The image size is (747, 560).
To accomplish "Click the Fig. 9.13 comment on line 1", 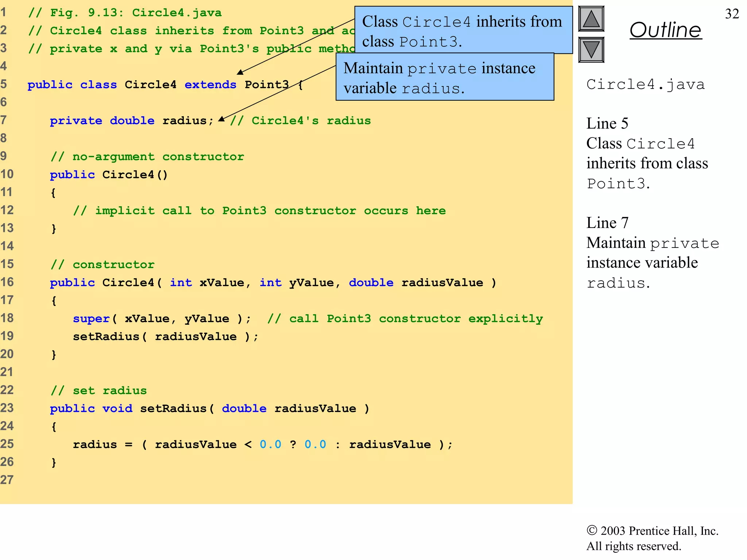I will tap(125, 13).
